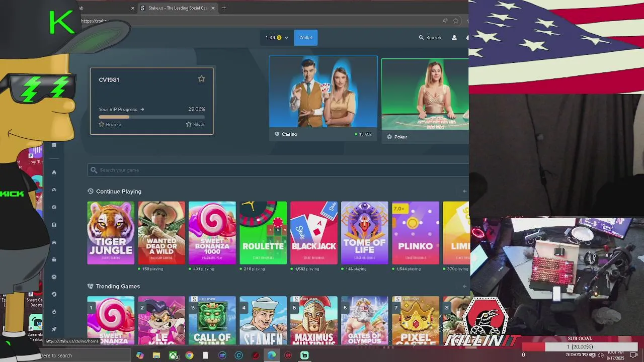
Task: Open the Casino banner card
Action: [323, 98]
